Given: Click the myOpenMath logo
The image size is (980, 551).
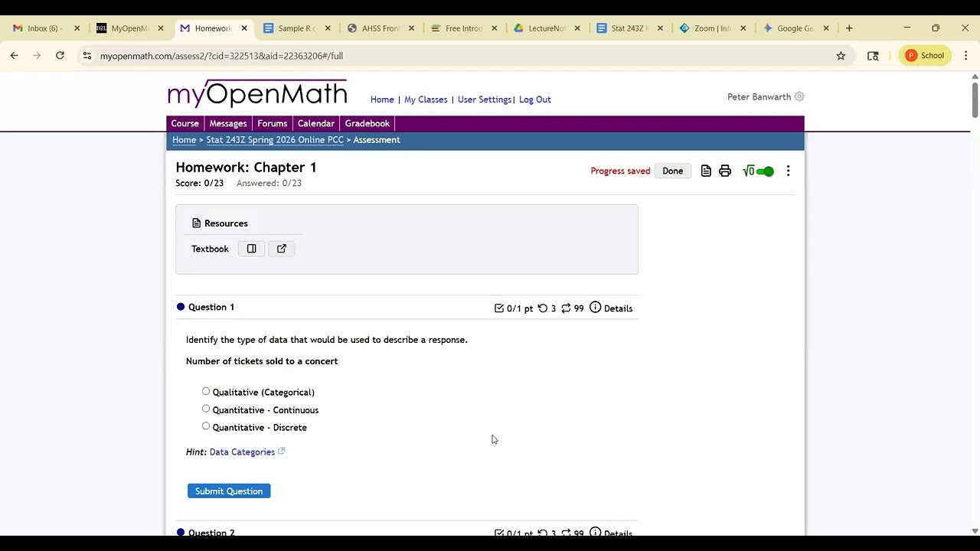Looking at the screenshot, I should (257, 93).
